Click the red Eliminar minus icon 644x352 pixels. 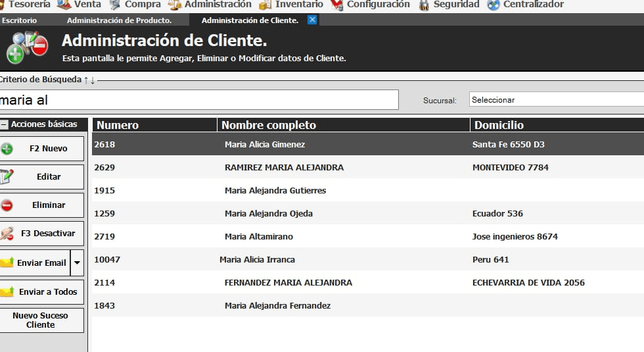pos(7,205)
